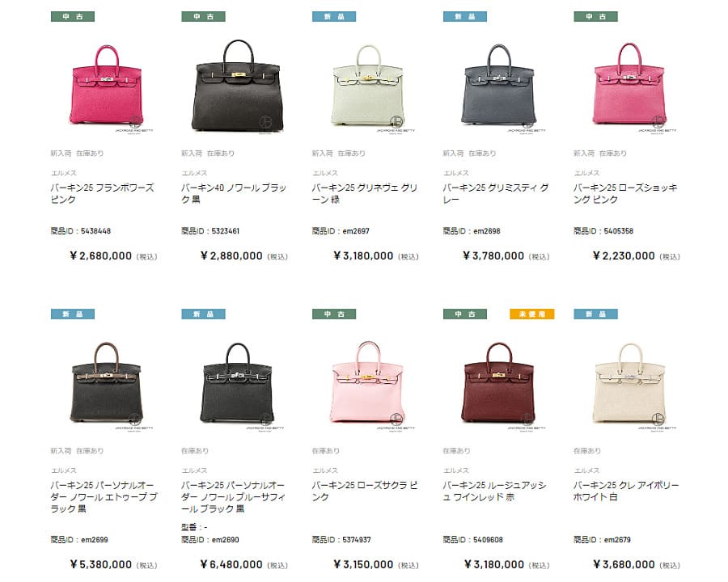Screen dimensions: 728x582
Task: Click the バーキン25 フランボワーズ ピンク title
Action: click(102, 193)
